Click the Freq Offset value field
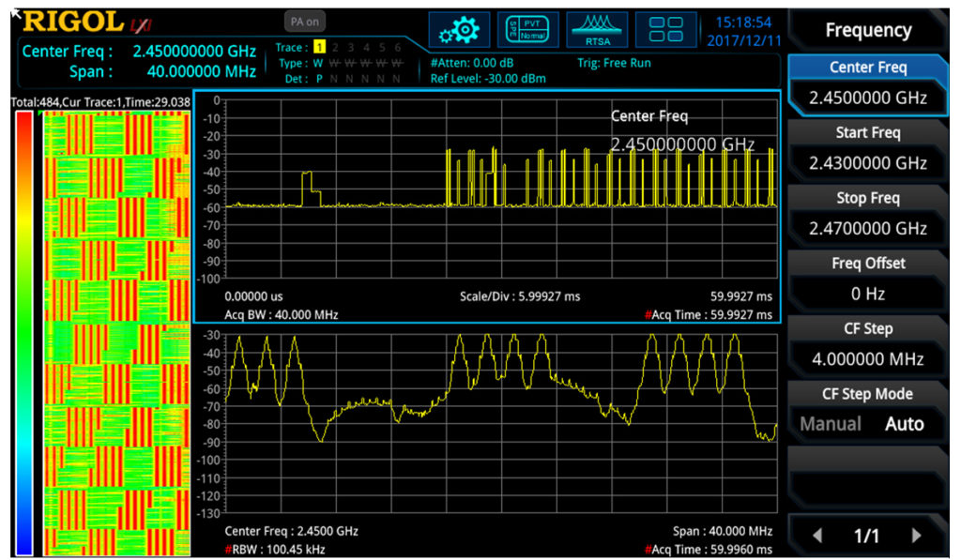This screenshot has width=961, height=560. tap(866, 293)
